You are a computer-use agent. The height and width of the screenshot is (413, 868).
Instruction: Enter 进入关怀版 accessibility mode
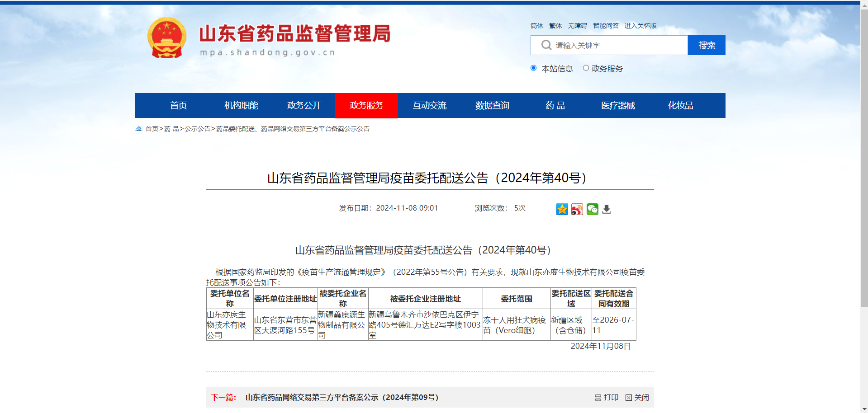(x=640, y=26)
